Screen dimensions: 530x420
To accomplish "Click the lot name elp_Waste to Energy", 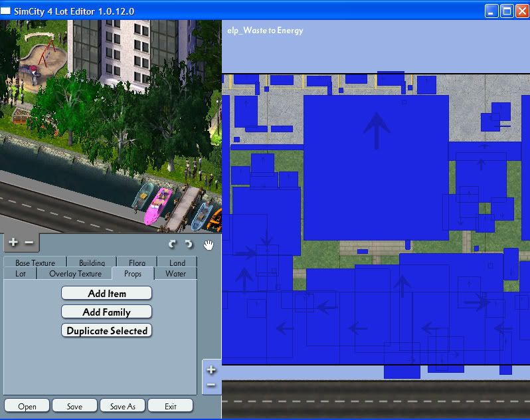I will [265, 31].
